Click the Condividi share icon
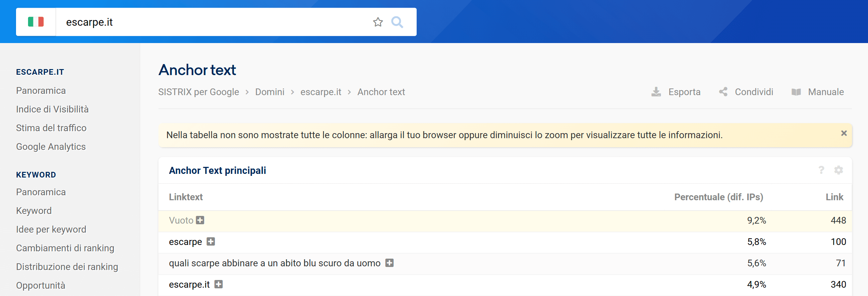 (723, 92)
